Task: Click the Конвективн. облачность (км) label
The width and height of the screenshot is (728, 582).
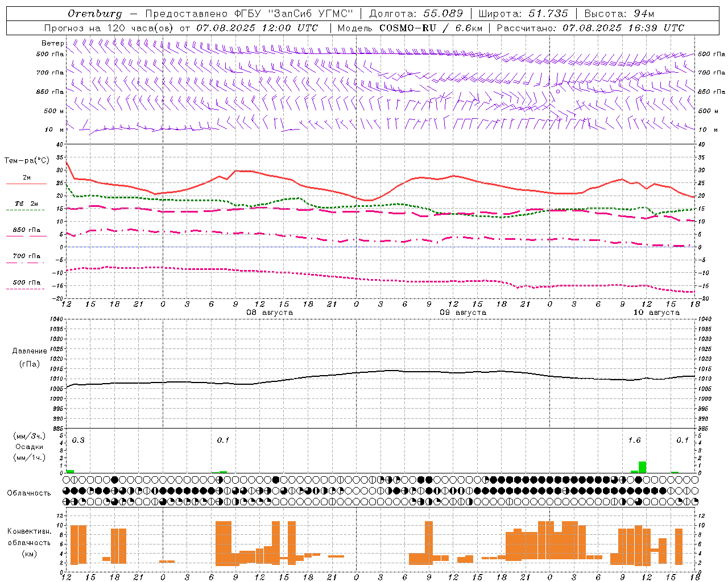Action: (x=30, y=542)
